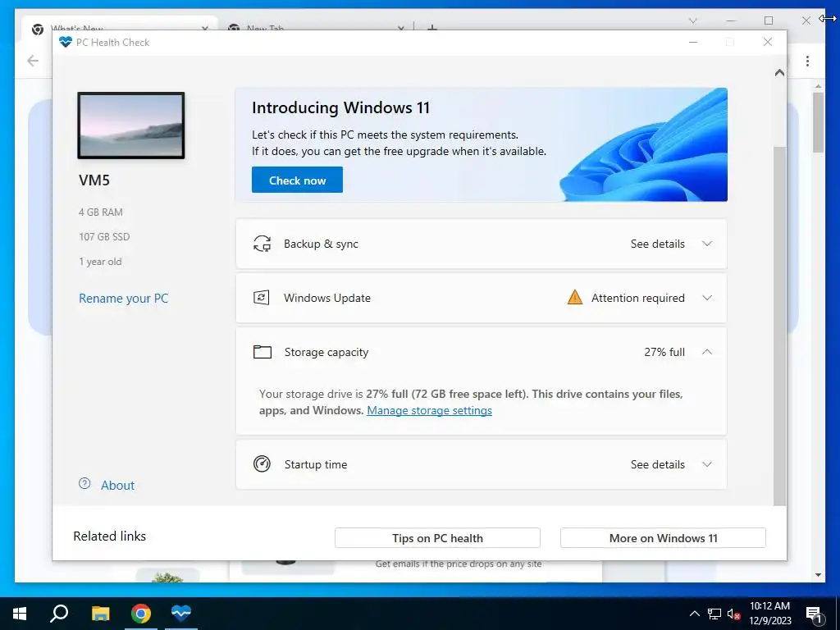840x630 pixels.
Task: Click the PC Health Check taskbar icon
Action: tap(181, 614)
